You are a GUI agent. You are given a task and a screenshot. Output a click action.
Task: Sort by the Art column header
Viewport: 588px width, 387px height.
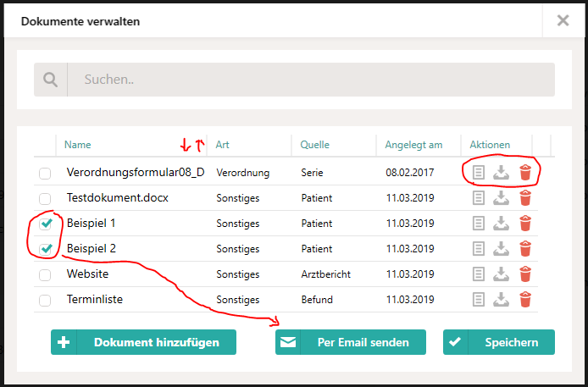(222, 145)
